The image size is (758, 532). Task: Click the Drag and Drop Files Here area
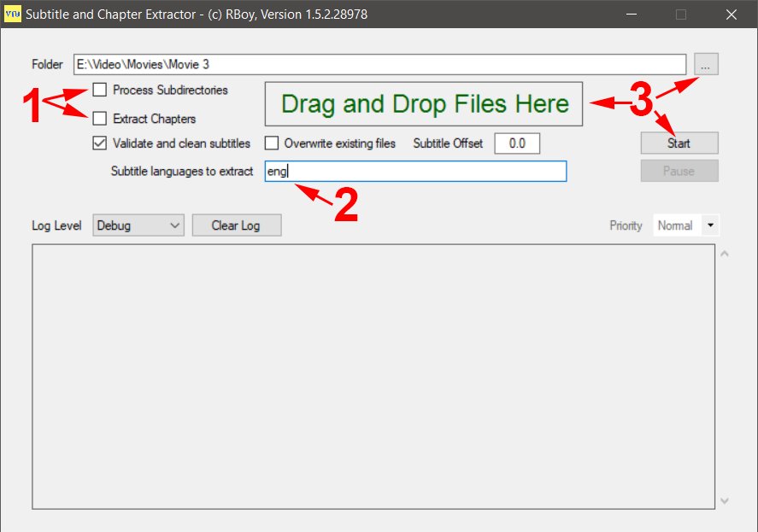point(424,104)
